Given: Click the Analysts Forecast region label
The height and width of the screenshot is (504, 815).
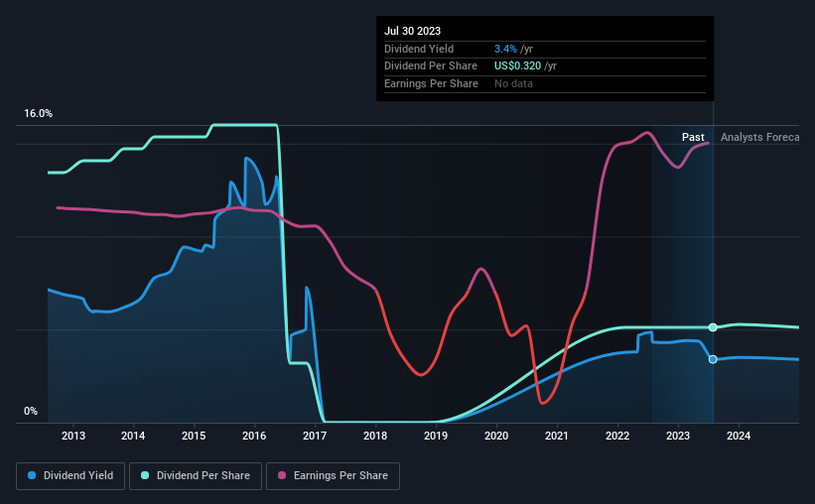Looking at the screenshot, I should point(759,137).
